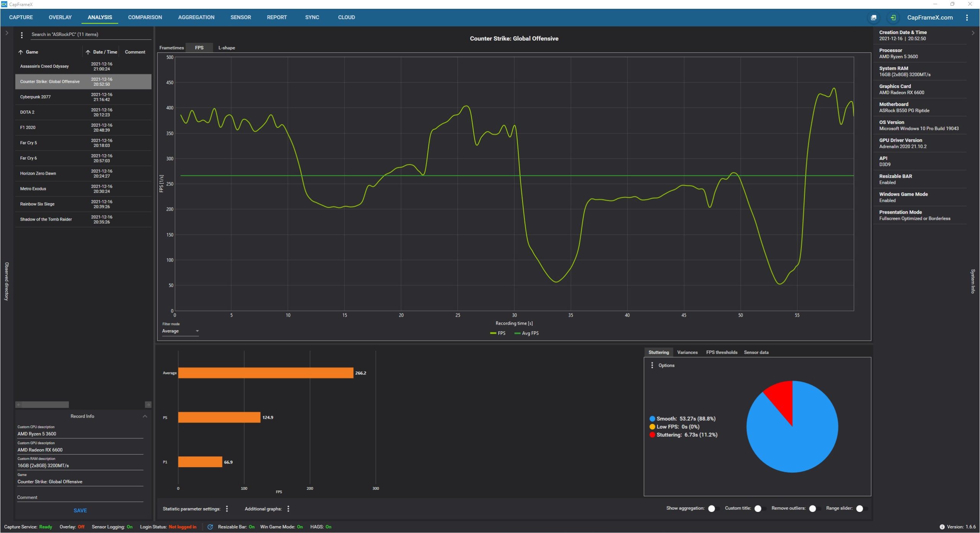Click the SAVE button

pyautogui.click(x=80, y=510)
